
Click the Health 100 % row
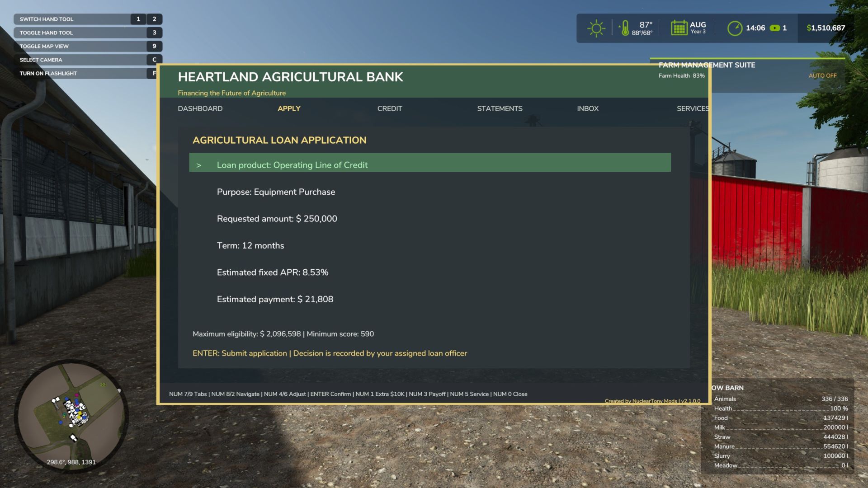coord(781,408)
